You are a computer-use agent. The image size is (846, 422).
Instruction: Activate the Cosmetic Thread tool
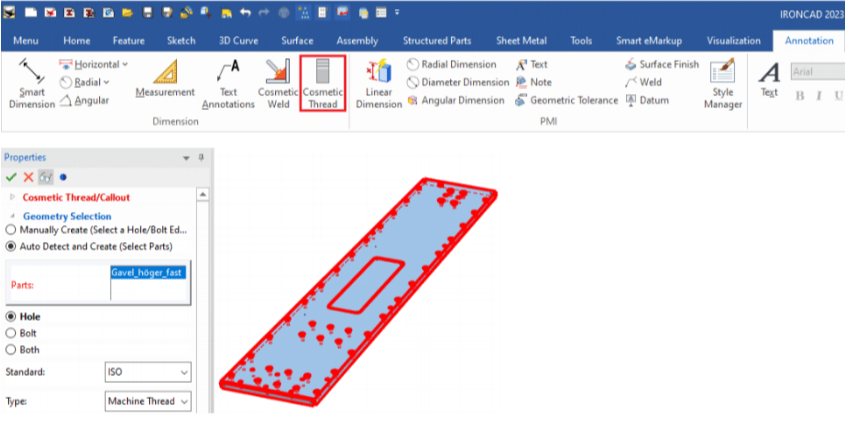323,84
